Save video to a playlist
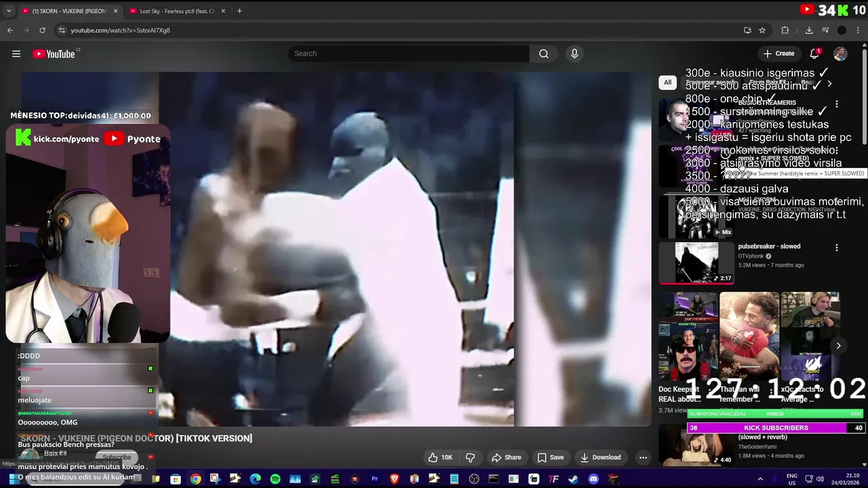 click(x=550, y=457)
